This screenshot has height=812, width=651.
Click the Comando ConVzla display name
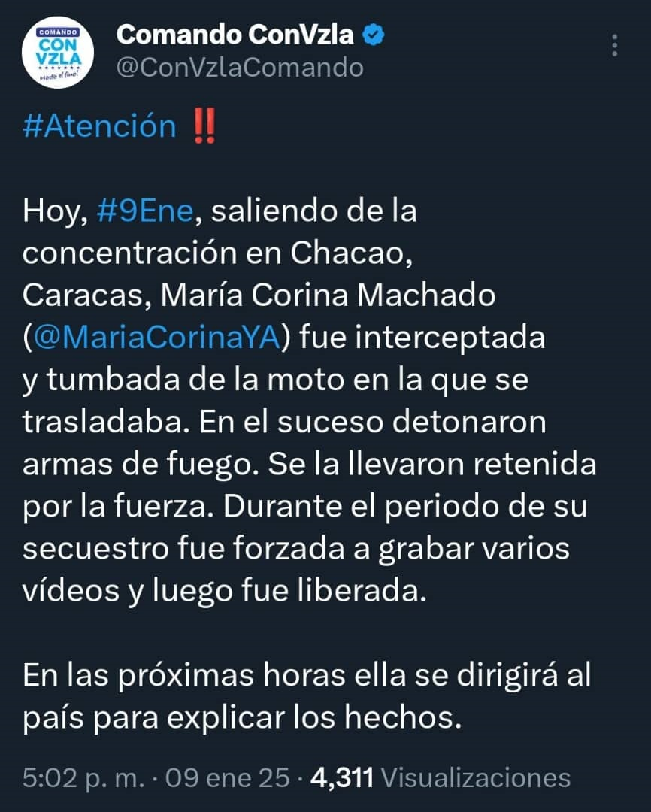[x=235, y=35]
